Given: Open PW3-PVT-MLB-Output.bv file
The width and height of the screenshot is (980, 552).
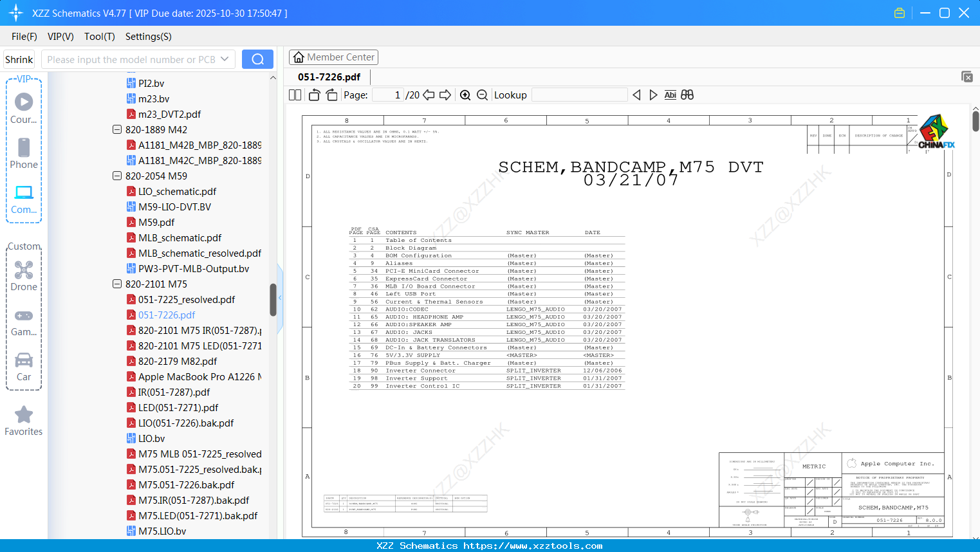Looking at the screenshot, I should point(194,268).
